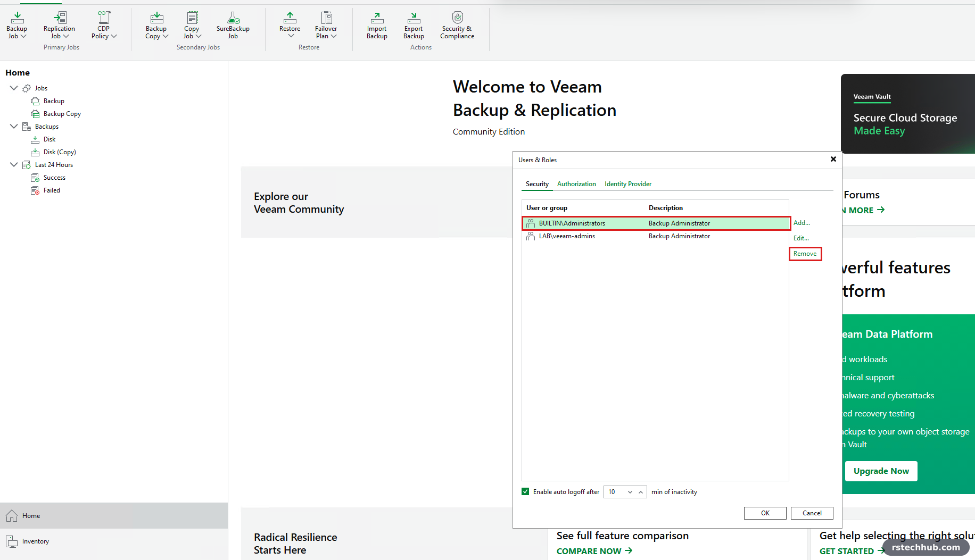
Task: Select Backup under Jobs in tree
Action: click(54, 101)
